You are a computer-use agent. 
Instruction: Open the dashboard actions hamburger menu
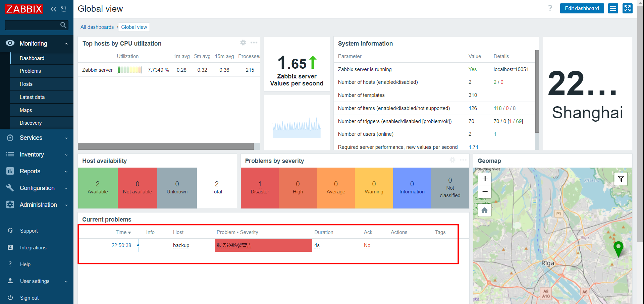[613, 8]
